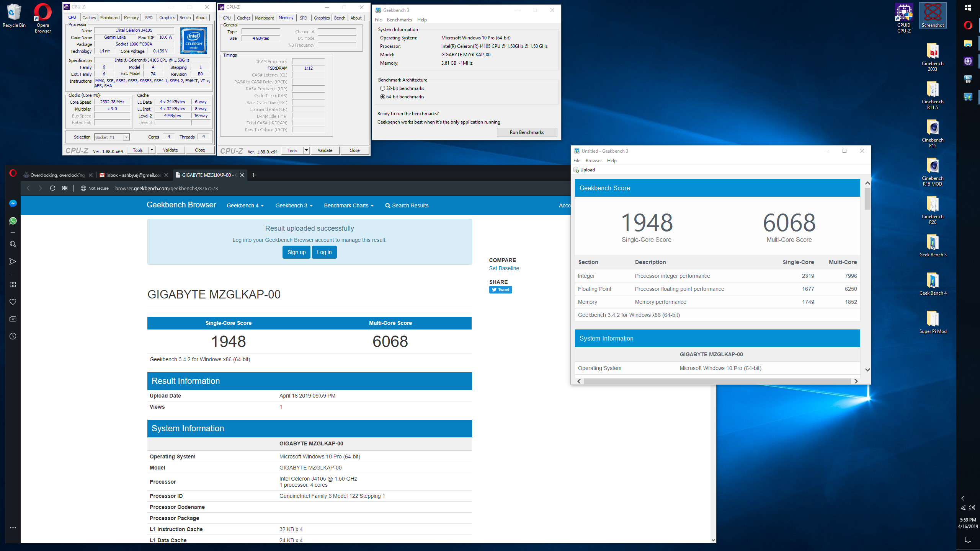Click Validate in the first CPU-Z window
Screen dimensions: 980x551
click(170, 150)
